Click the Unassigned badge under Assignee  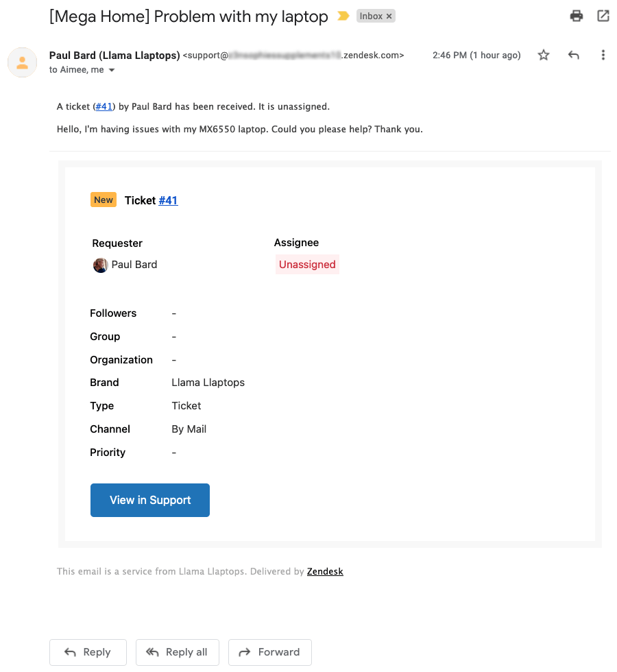306,264
